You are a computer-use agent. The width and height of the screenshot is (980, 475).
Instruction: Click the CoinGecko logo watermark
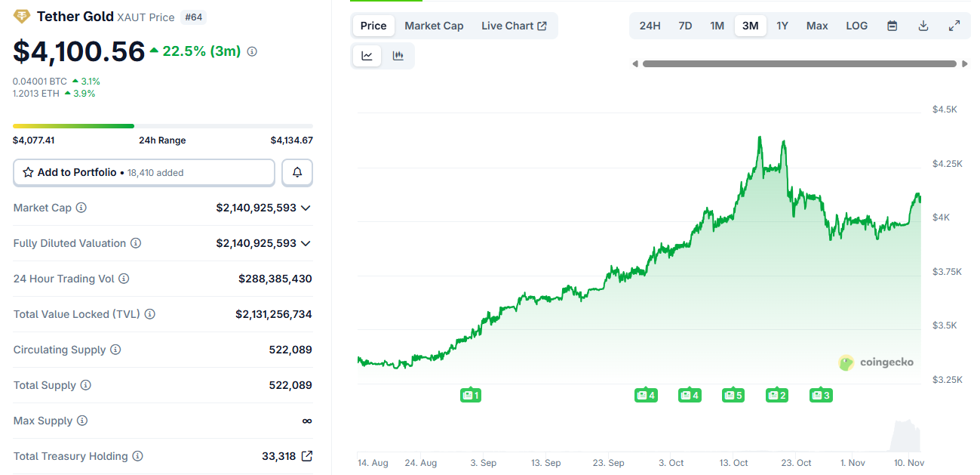tap(875, 362)
